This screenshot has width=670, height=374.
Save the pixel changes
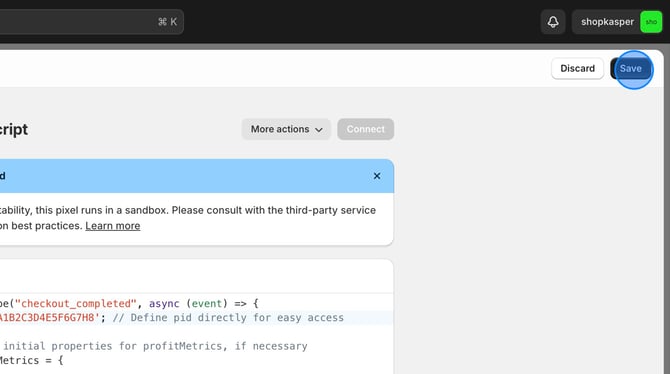click(x=631, y=68)
